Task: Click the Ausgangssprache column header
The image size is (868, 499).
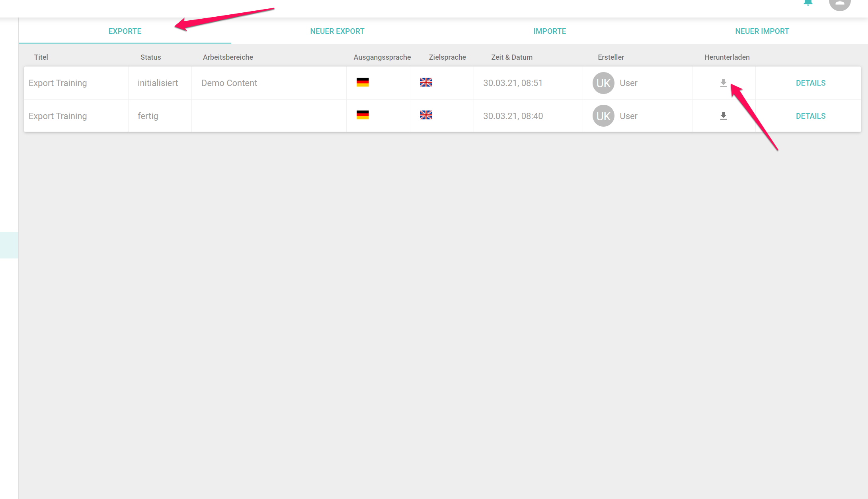Action: 382,57
